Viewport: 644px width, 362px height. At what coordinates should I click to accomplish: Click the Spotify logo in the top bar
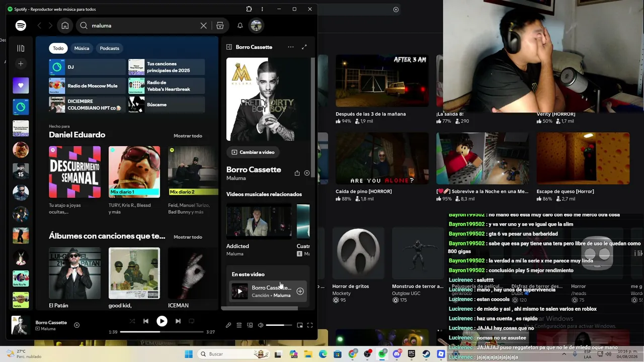pyautogui.click(x=21, y=26)
